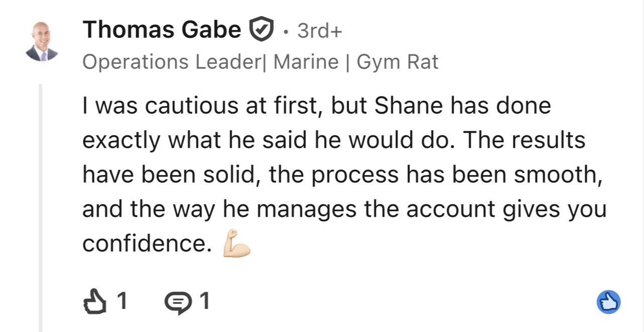
Task: Click the word "confidence." in the comment
Action: click(147, 244)
